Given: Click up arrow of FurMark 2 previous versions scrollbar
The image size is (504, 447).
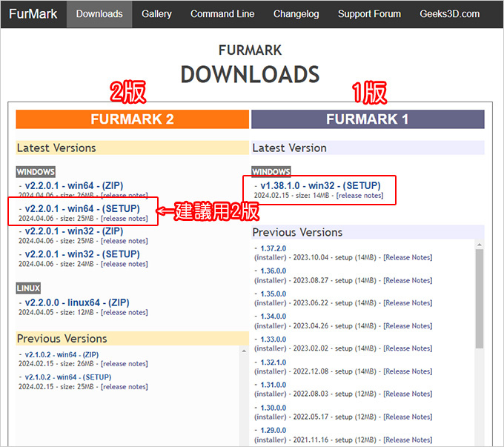Looking at the screenshot, I should [x=244, y=351].
